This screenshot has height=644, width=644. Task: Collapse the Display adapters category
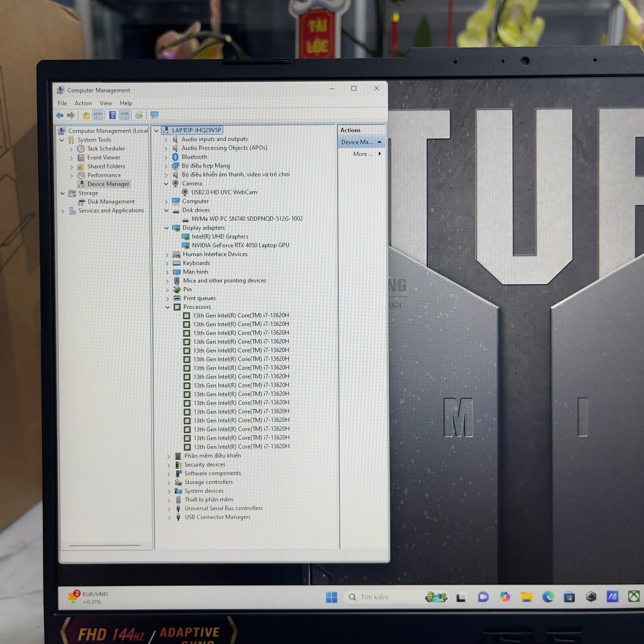click(166, 228)
